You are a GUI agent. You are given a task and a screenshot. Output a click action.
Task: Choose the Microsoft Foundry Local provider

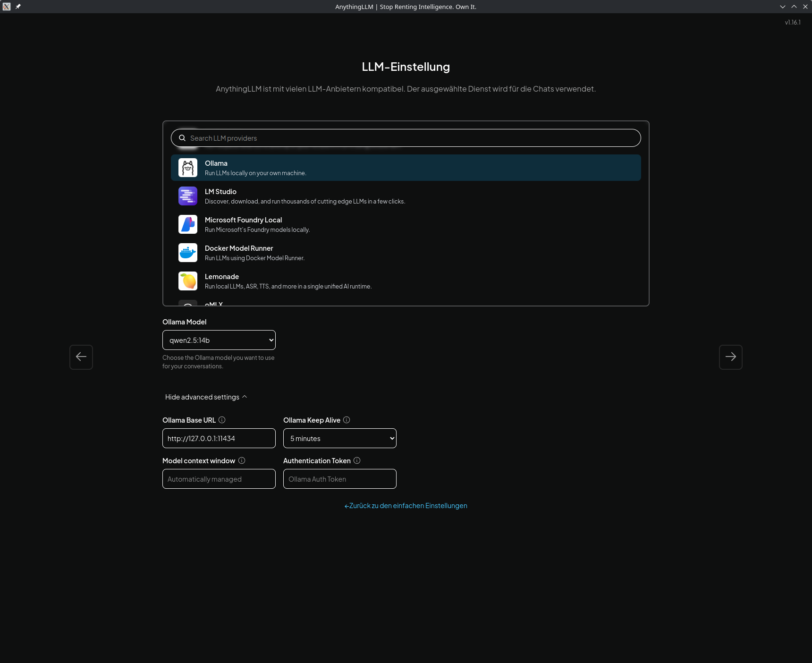[406, 224]
